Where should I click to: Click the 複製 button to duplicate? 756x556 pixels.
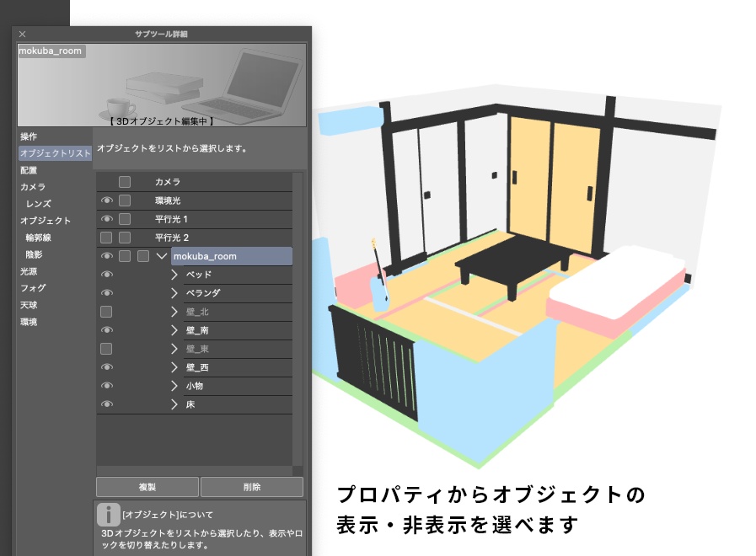[147, 486]
